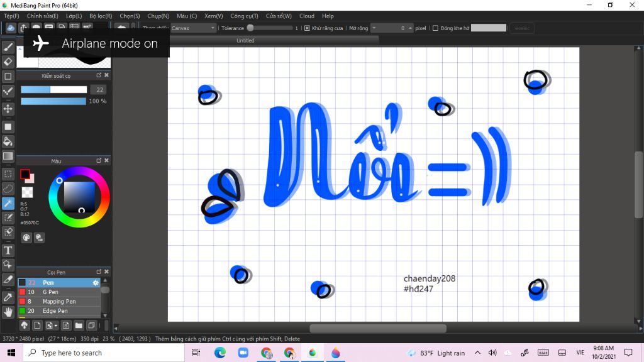
Task: Open the Chỉnh sửa(E) menu
Action: click(x=42, y=16)
